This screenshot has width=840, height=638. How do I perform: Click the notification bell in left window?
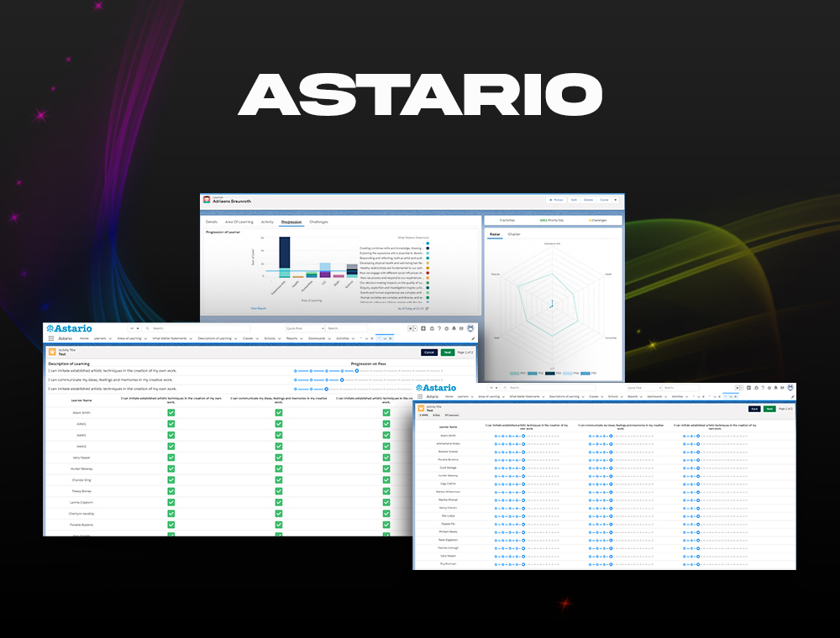(454, 328)
